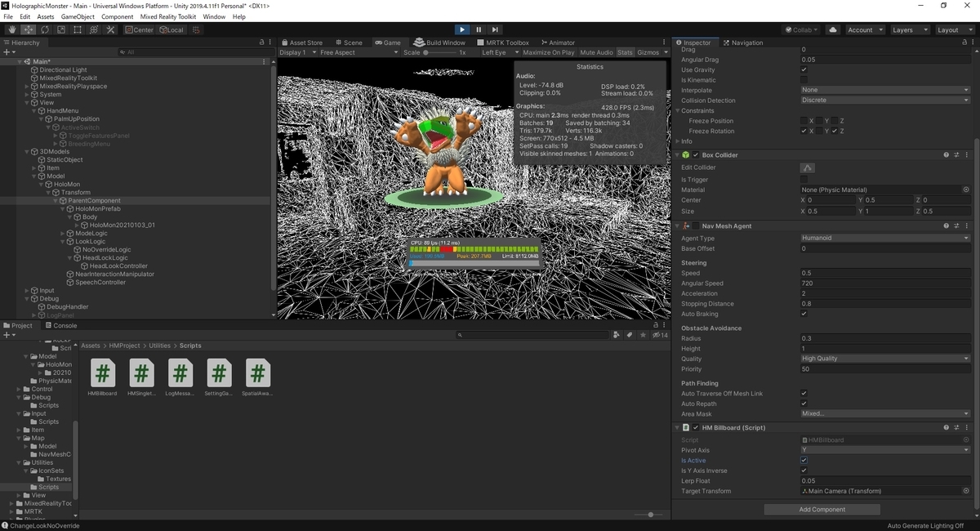The height and width of the screenshot is (531, 980).
Task: Toggle Is Active checkbox
Action: coord(804,460)
